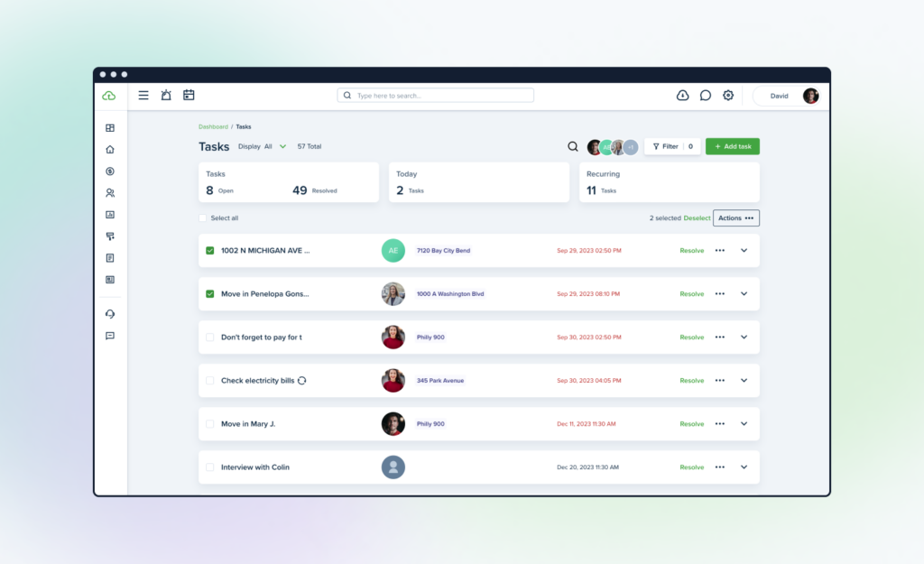Uncheck the 1002 N MICHIGAN AVE task

pyautogui.click(x=209, y=251)
